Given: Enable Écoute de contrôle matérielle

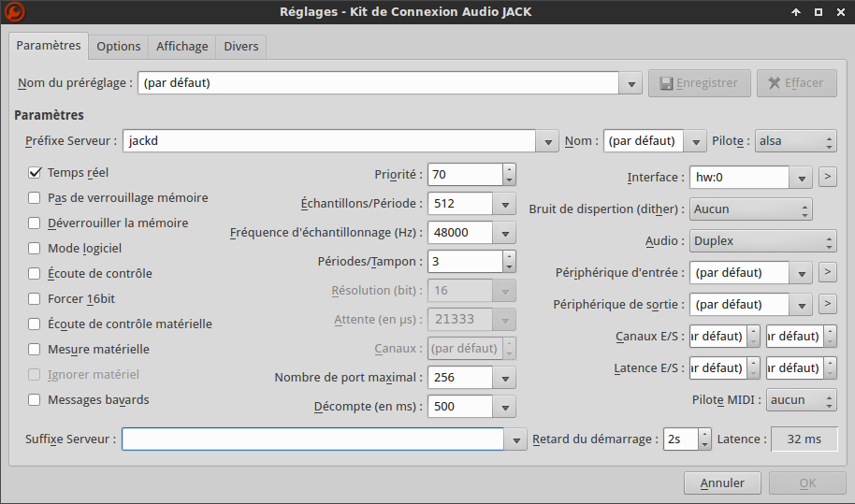Looking at the screenshot, I should pyautogui.click(x=35, y=324).
